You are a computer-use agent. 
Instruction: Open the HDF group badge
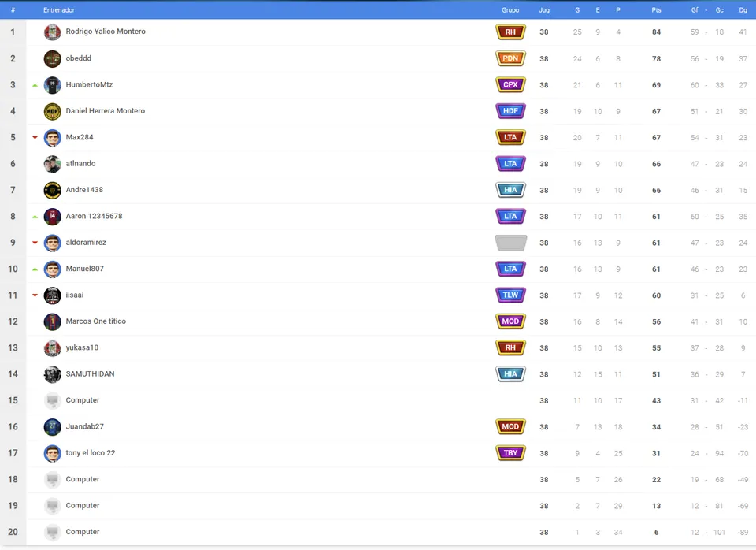pos(510,111)
